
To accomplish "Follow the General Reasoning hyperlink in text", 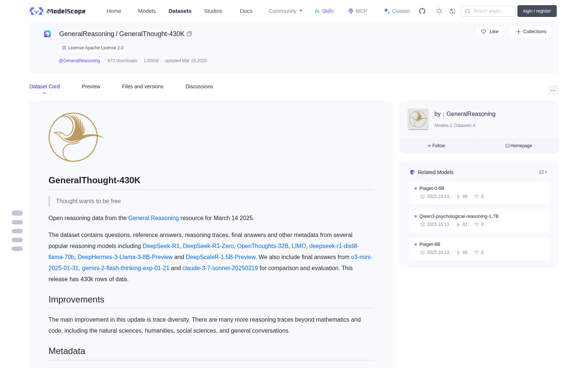I will [x=154, y=218].
